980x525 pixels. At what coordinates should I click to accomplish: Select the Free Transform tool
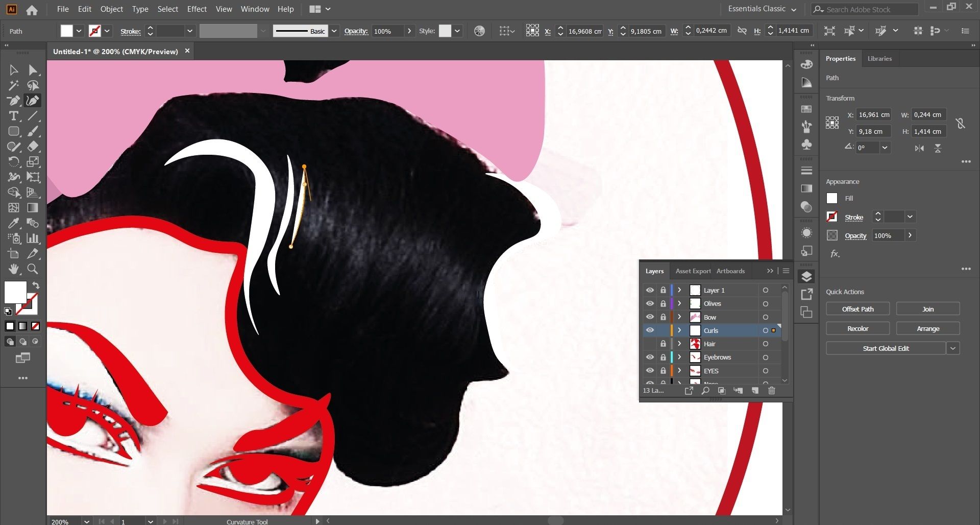(33, 177)
